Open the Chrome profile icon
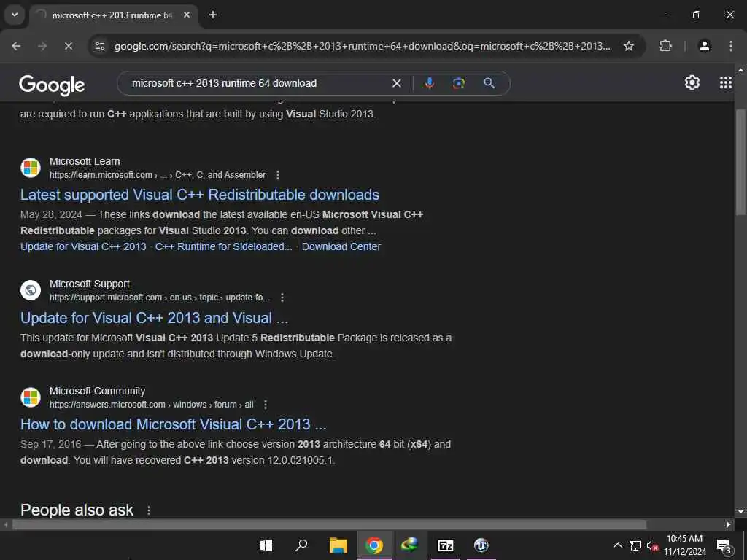Viewport: 747px width, 560px height. pos(704,46)
